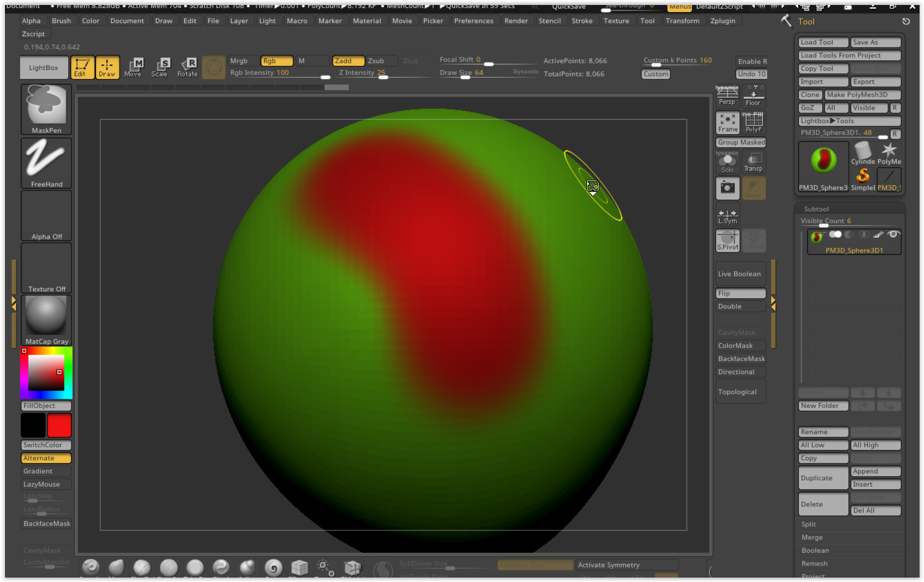Click the Make PolyMesh3D button
This screenshot has height=582, width=924.
click(x=862, y=94)
